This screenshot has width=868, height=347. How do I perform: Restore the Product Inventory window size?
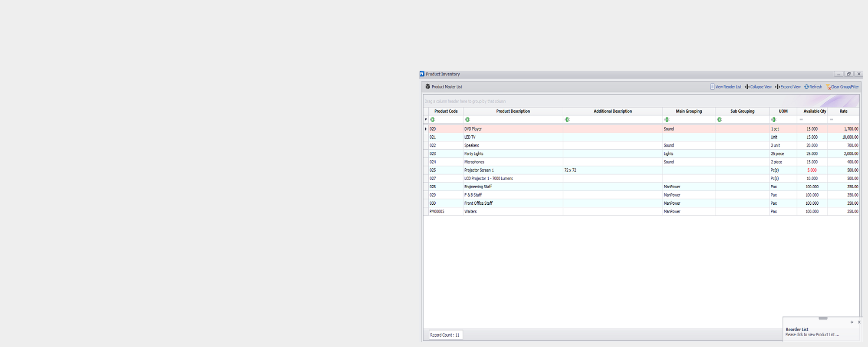[x=848, y=74]
